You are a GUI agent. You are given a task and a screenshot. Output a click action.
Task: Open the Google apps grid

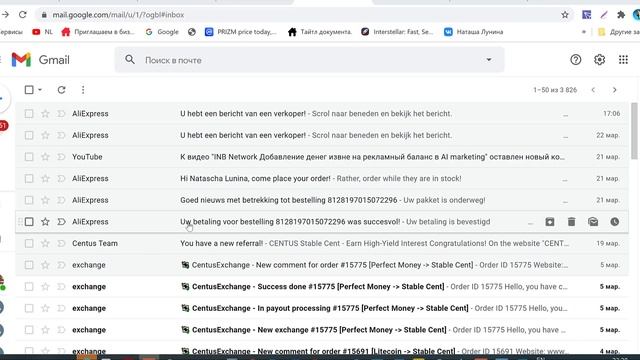[623, 60]
